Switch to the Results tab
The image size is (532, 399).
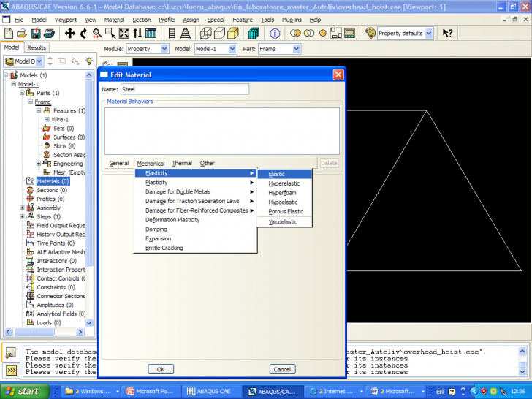(x=37, y=47)
